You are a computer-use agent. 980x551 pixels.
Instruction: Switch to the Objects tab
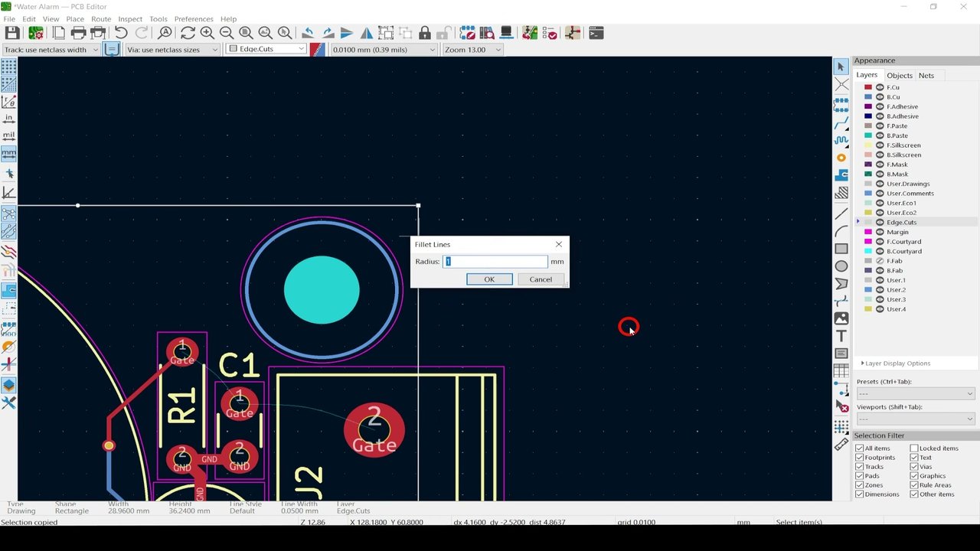900,76
